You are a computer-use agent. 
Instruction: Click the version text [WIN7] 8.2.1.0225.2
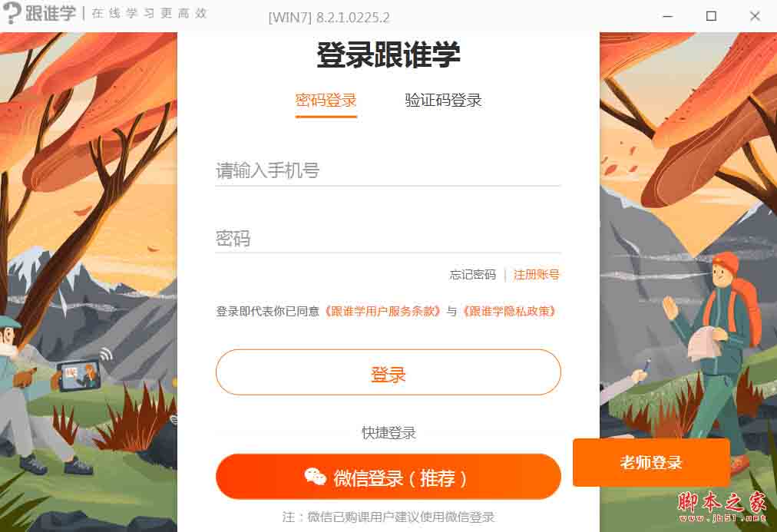329,18
